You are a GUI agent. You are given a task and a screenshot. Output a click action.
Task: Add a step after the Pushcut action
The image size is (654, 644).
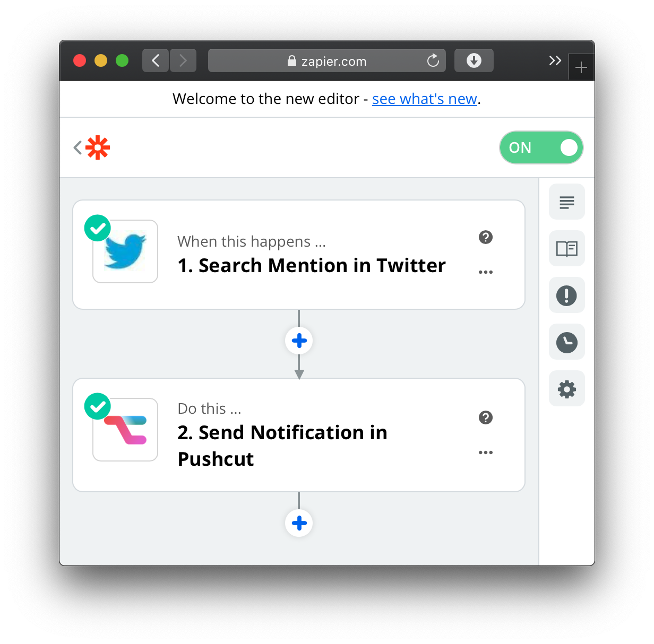(299, 523)
